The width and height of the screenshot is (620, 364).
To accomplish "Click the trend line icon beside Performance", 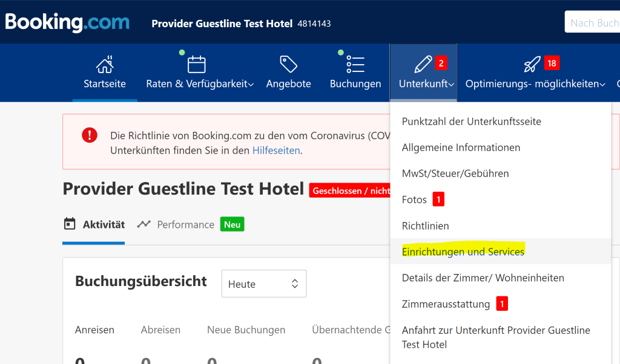I will tap(143, 224).
